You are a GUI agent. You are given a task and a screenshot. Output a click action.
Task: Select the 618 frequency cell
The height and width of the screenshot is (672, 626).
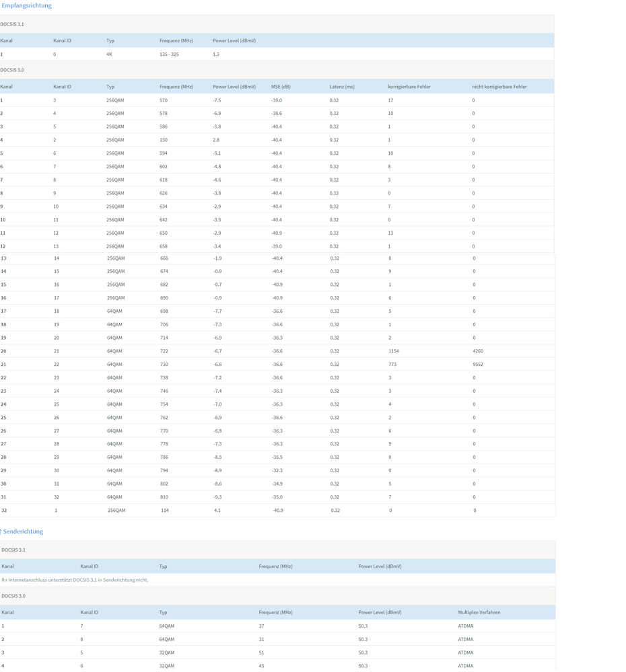coord(164,180)
